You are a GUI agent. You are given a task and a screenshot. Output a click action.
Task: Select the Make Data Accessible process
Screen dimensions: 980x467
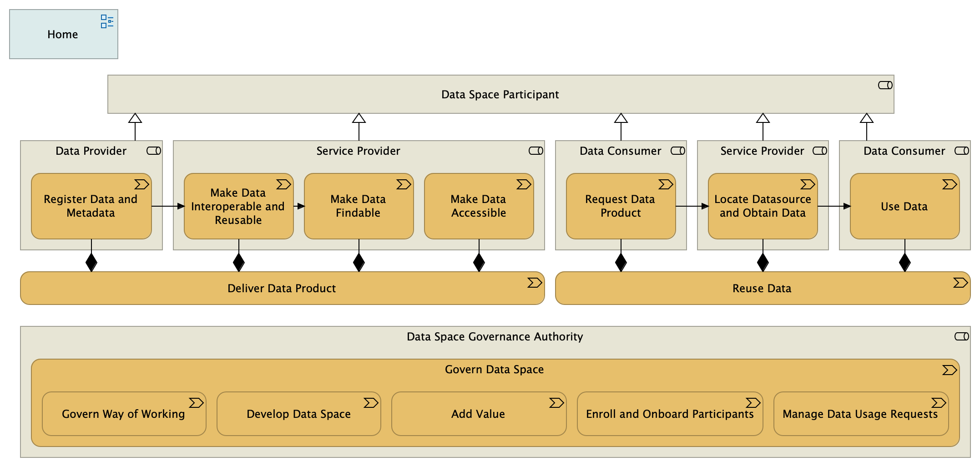(478, 206)
